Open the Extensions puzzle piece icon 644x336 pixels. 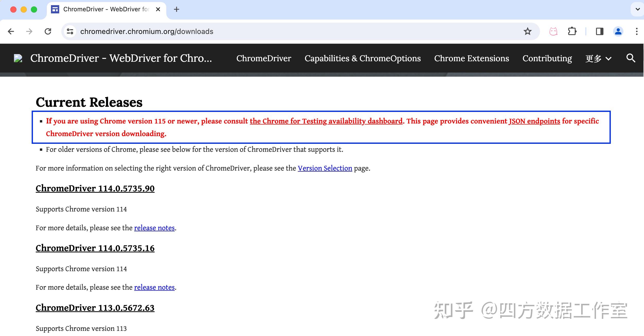572,31
